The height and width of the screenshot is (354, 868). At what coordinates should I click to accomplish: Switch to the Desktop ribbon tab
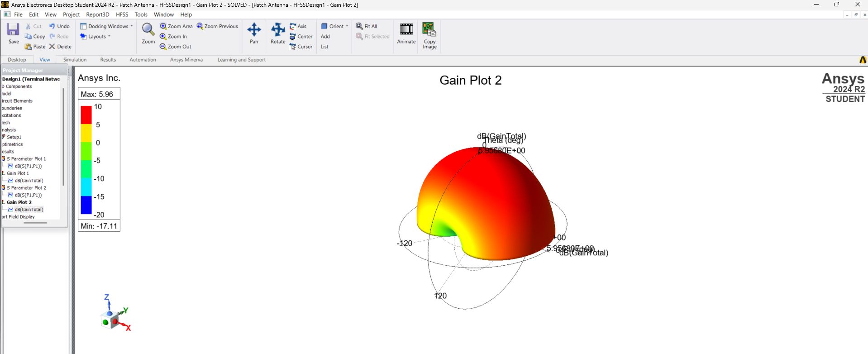(17, 60)
